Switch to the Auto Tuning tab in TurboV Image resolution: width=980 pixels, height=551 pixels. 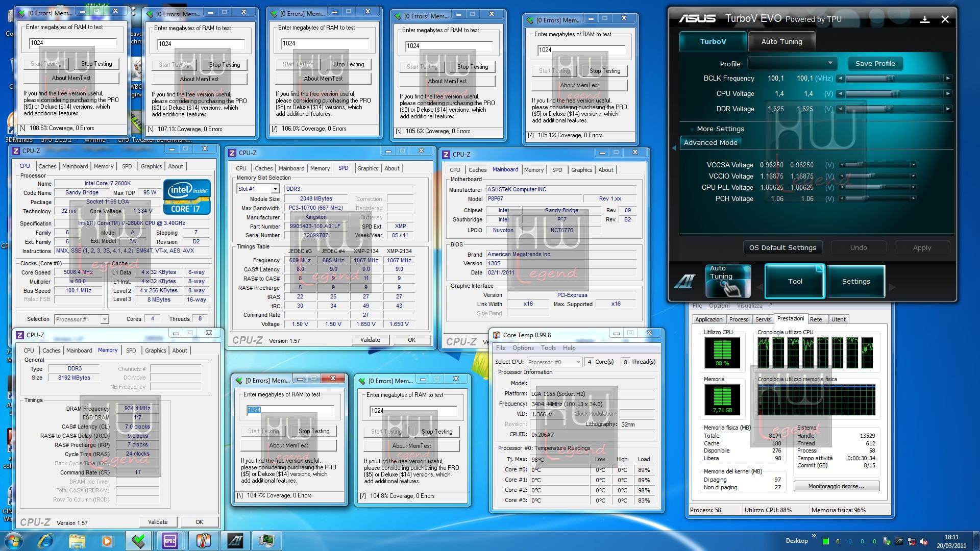click(x=781, y=42)
